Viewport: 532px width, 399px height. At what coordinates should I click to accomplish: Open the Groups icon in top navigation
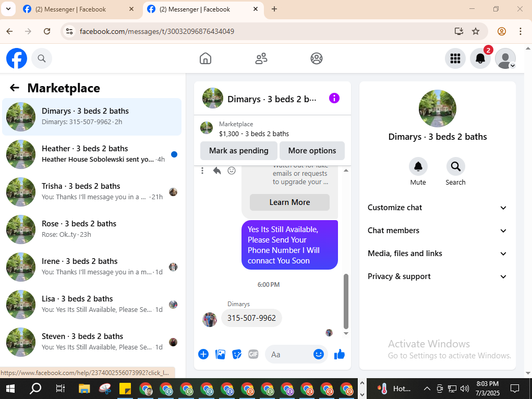click(317, 58)
